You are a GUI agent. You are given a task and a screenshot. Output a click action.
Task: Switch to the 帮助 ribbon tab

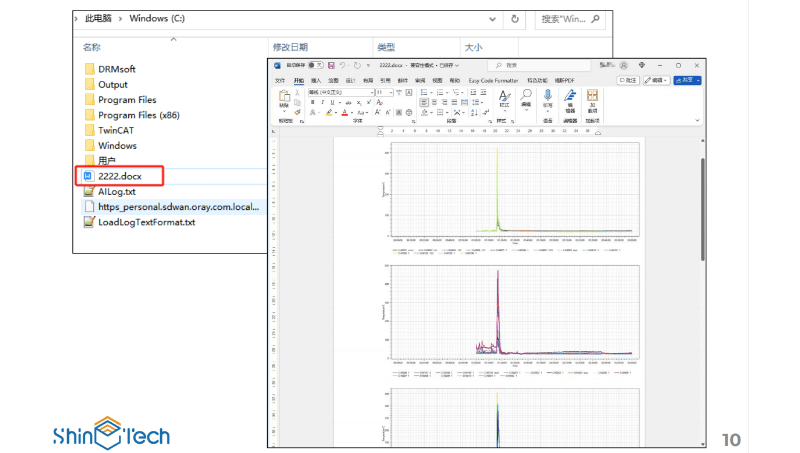pos(455,81)
